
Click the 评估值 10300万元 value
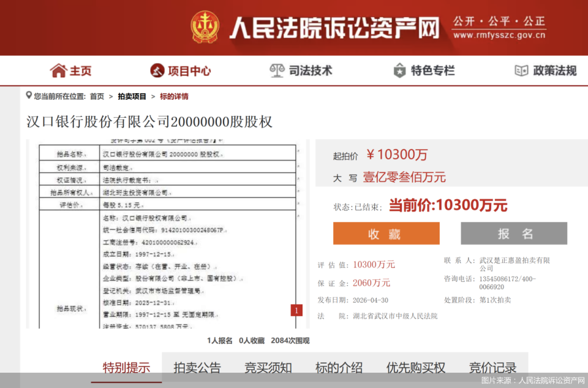pos(374,265)
